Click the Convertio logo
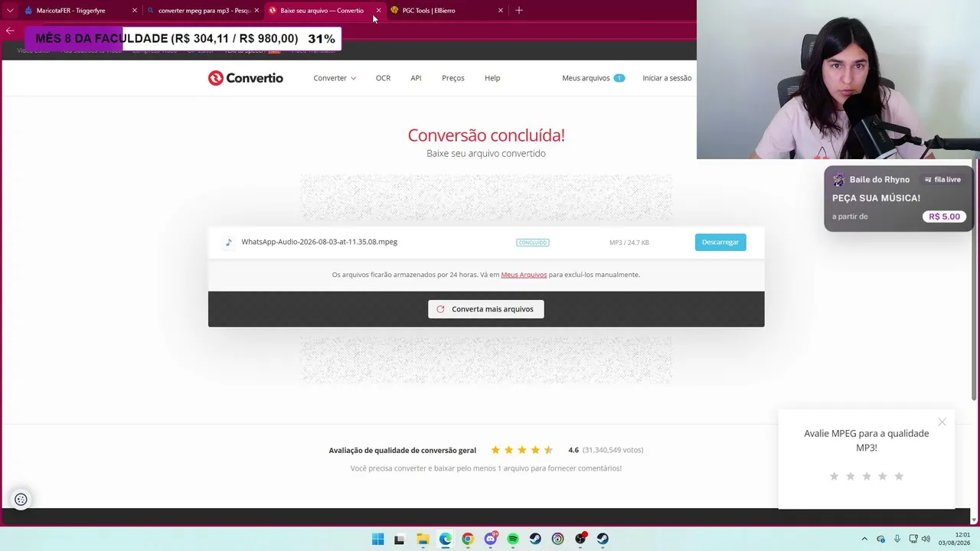The width and height of the screenshot is (980, 551). [x=245, y=78]
